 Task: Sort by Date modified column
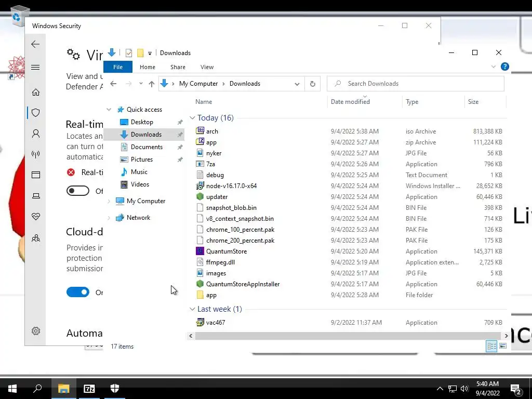[350, 102]
